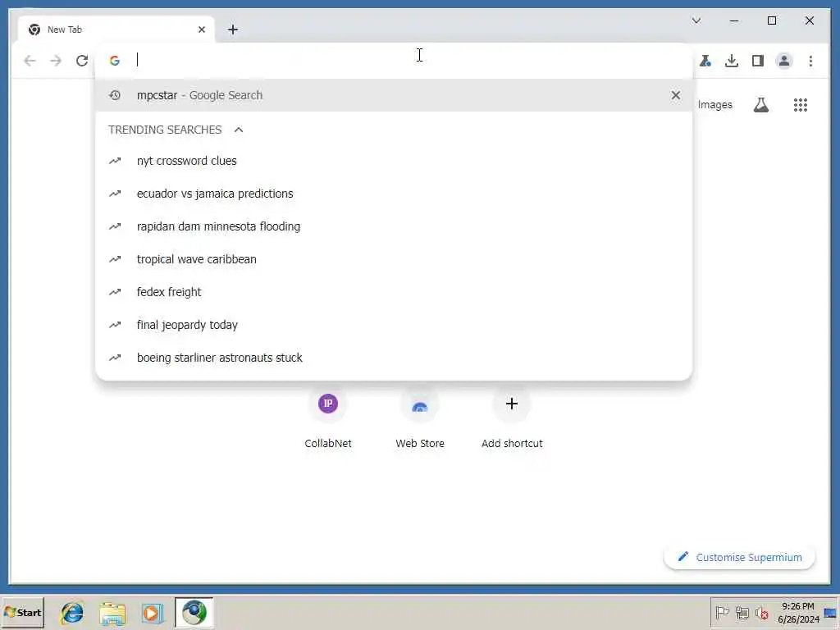Open a new tab with plus button

click(232, 30)
